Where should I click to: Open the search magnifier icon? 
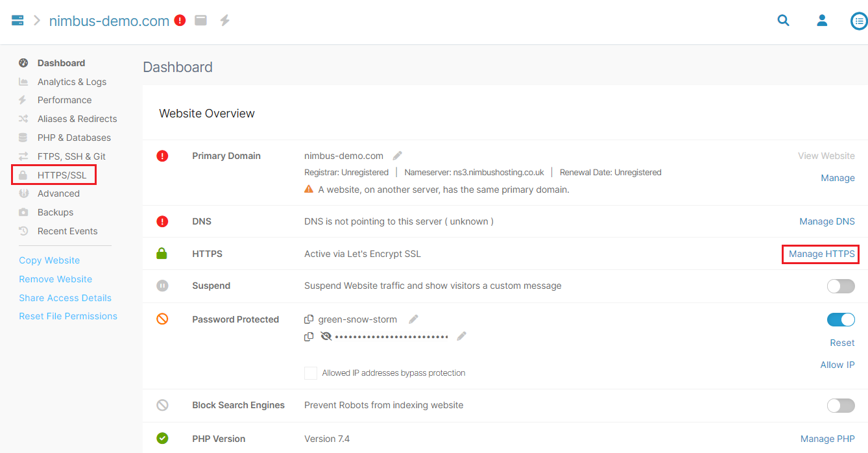click(x=784, y=21)
